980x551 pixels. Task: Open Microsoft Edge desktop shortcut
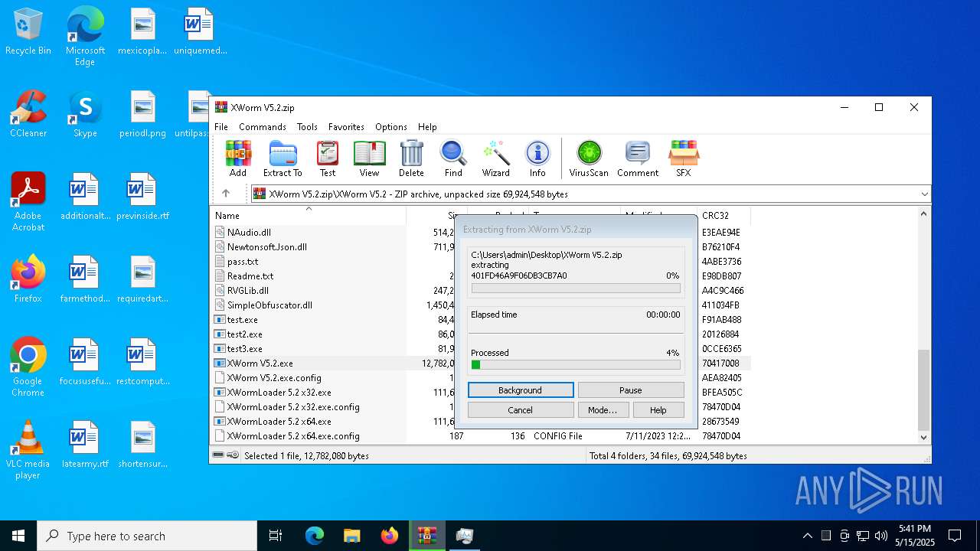pos(85,37)
